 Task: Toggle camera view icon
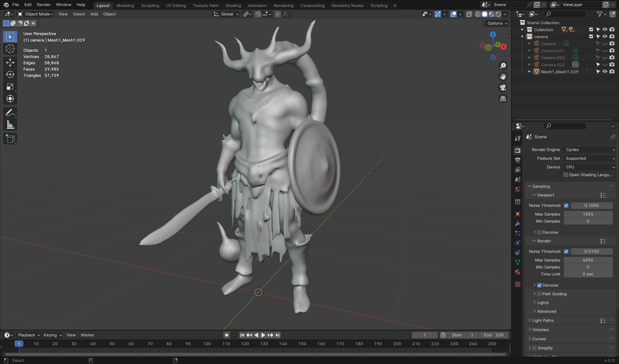[503, 88]
